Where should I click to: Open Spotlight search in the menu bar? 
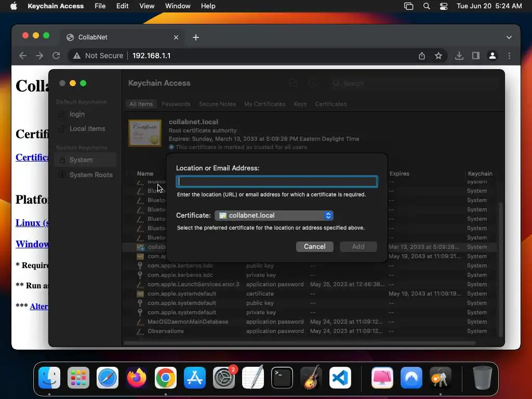427,6
